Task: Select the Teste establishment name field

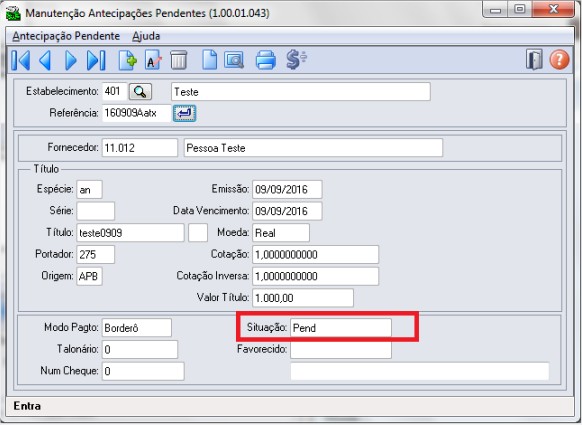Action: [301, 92]
